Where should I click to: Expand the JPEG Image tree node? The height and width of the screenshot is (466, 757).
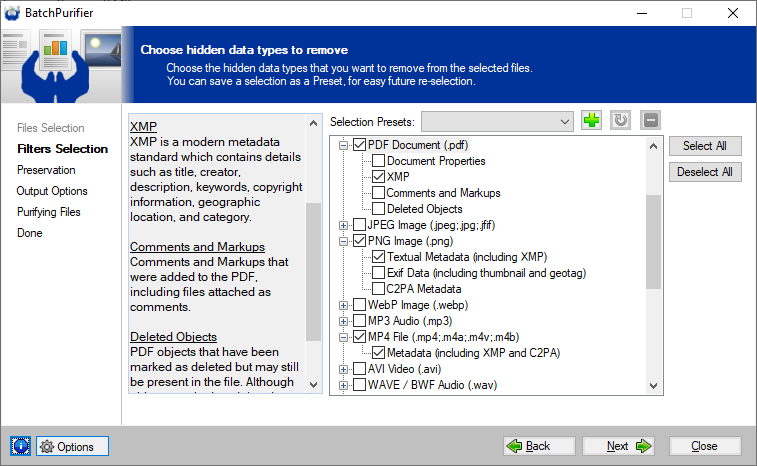[x=344, y=225]
